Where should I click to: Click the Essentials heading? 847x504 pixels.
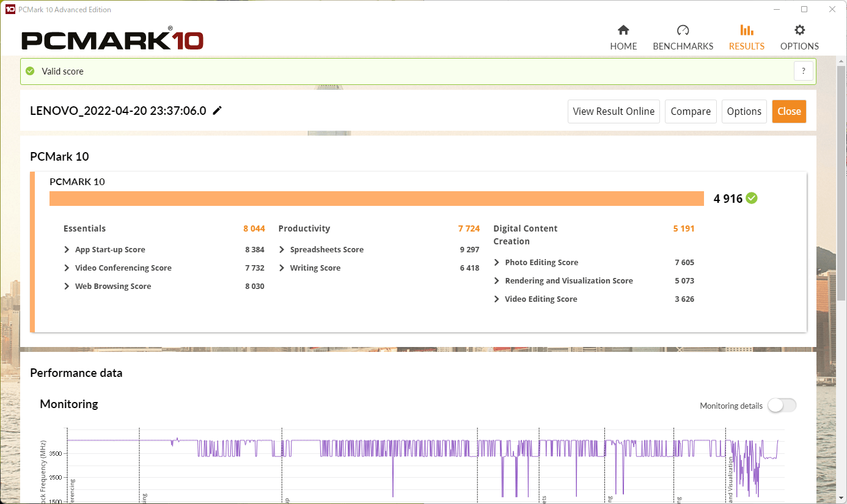pos(84,228)
